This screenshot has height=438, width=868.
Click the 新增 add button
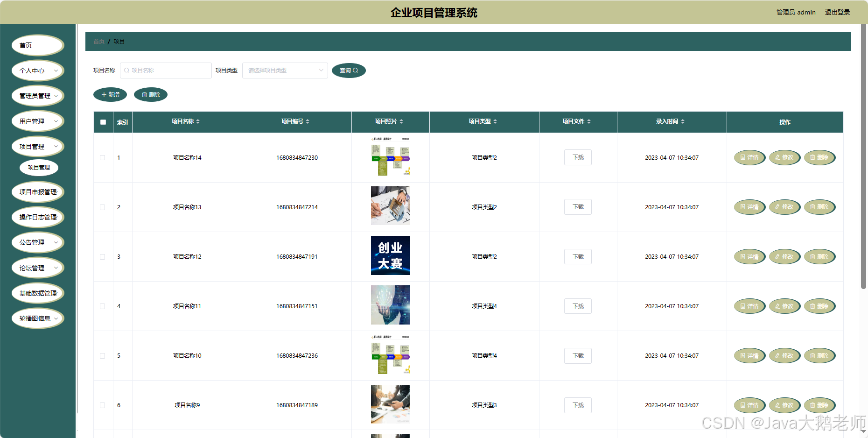click(110, 95)
